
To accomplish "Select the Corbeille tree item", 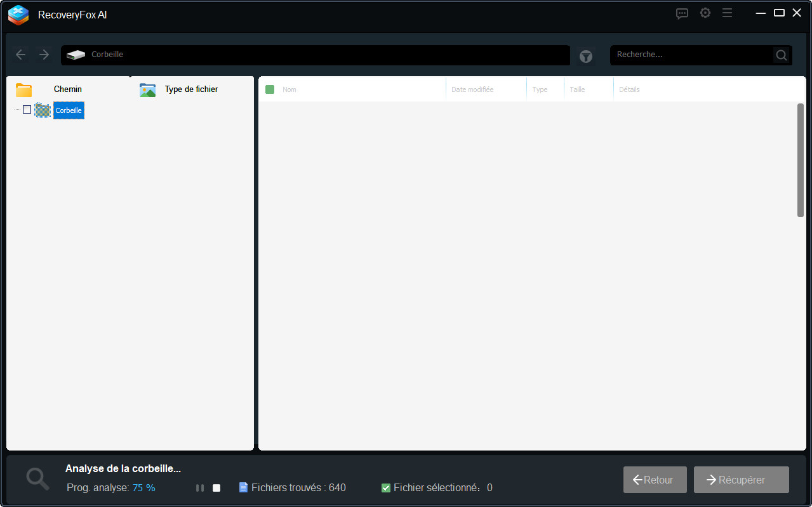I will pyautogui.click(x=69, y=110).
